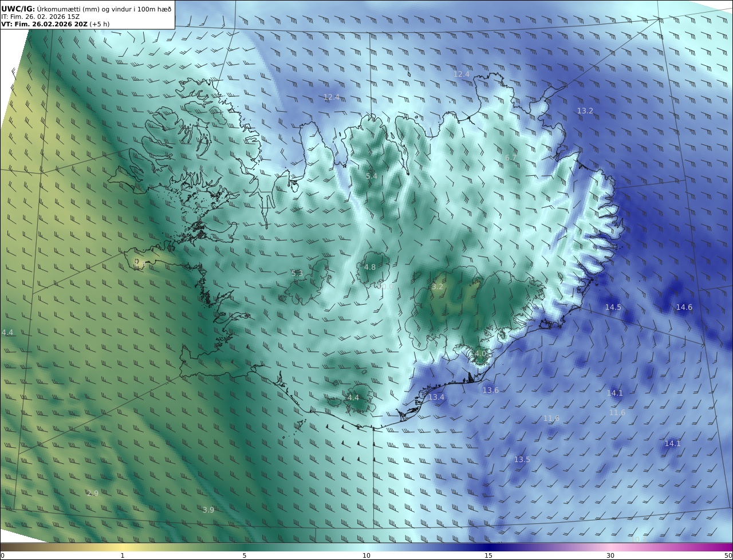Click the colorbar tick label '15'
The image size is (733, 560).
pyautogui.click(x=488, y=555)
